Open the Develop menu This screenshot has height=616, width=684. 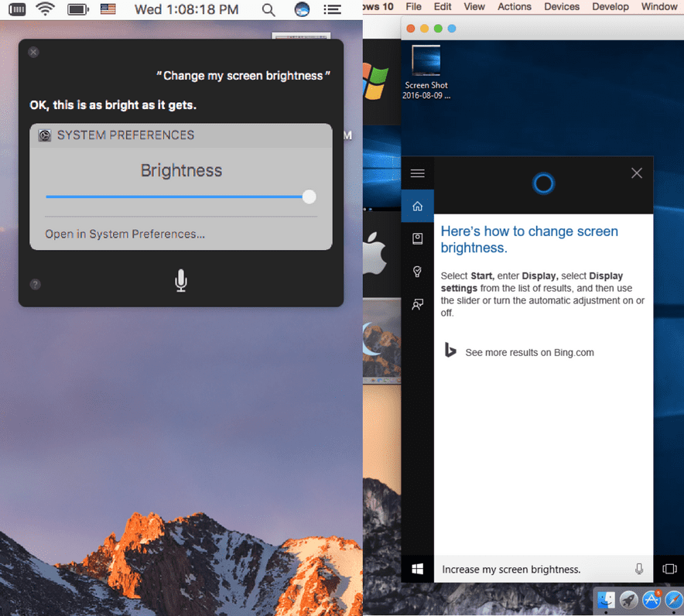610,7
